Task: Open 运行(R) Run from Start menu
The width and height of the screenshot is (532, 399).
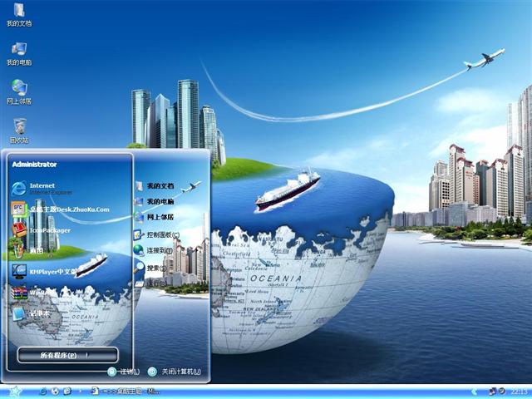Action: (x=151, y=283)
